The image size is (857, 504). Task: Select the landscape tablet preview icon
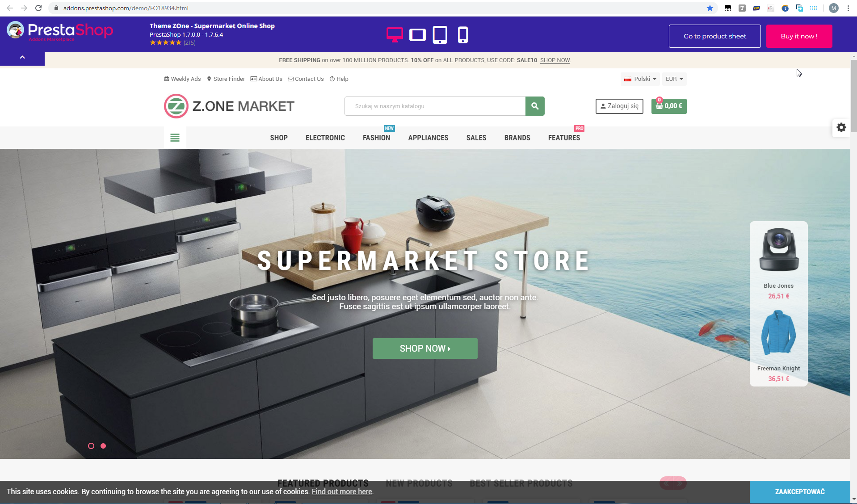pyautogui.click(x=417, y=35)
